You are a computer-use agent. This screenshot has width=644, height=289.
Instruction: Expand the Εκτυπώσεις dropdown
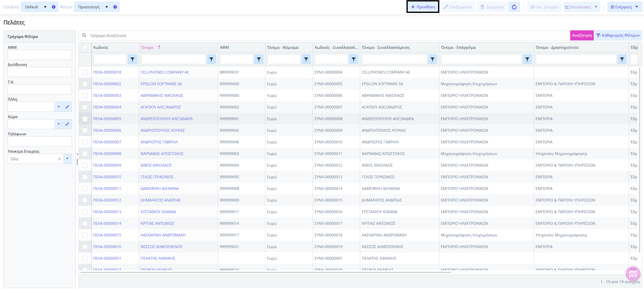596,7
